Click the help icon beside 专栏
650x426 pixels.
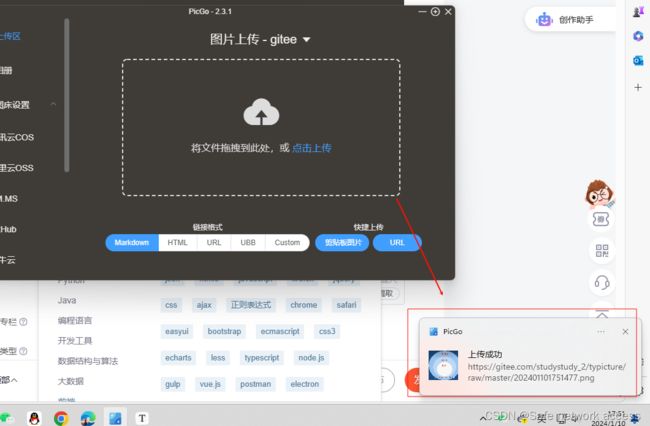point(23,322)
